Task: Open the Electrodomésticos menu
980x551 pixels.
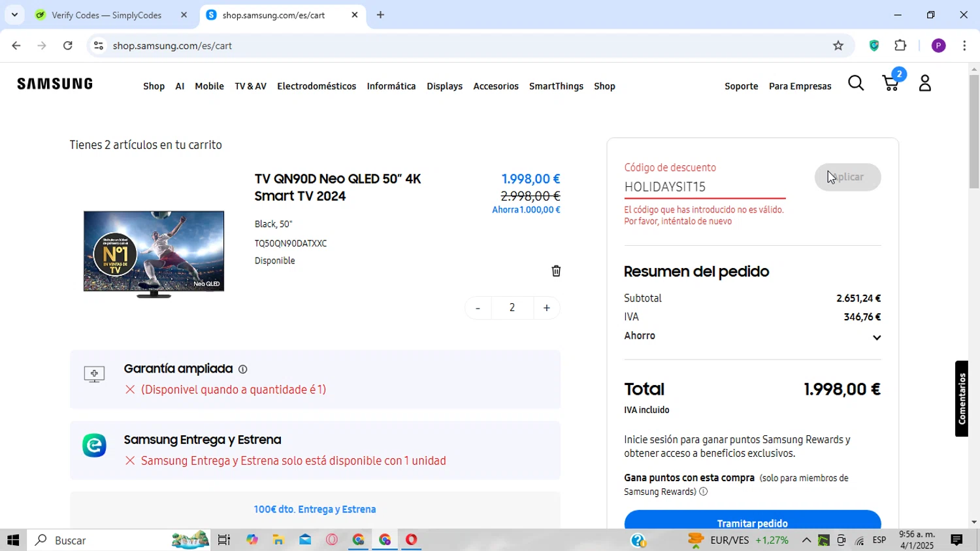Action: click(317, 86)
